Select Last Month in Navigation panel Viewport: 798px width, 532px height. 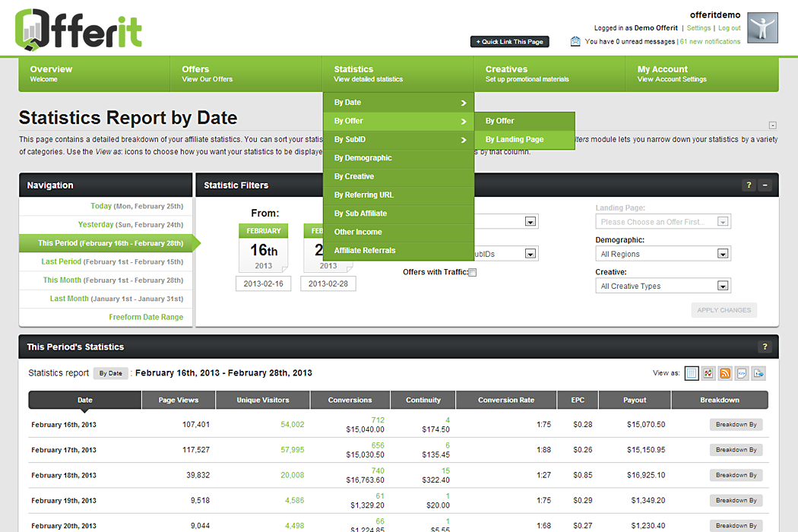[116, 299]
